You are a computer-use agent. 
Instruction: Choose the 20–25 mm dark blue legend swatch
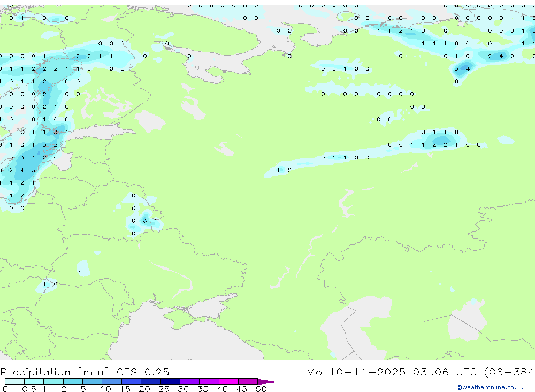point(151,381)
